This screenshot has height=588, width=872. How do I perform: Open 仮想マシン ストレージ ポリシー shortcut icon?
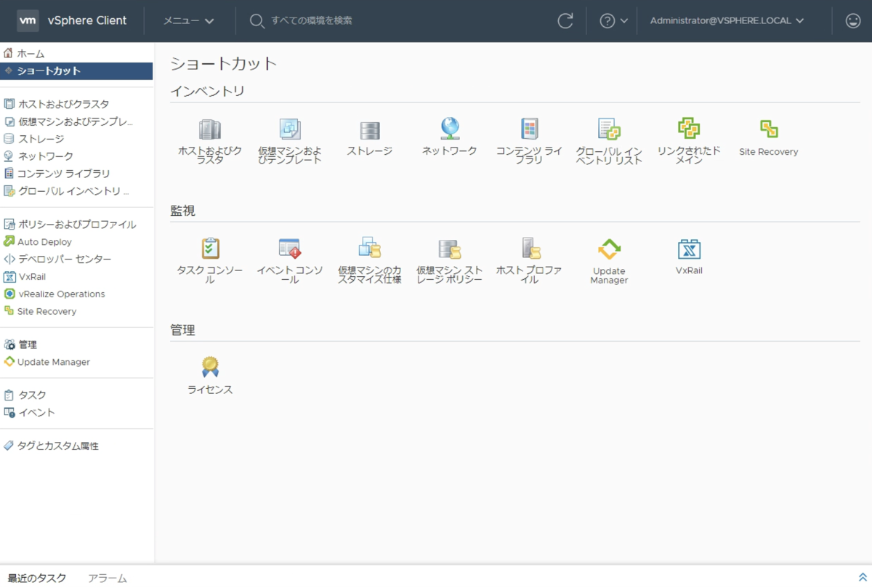[450, 249]
